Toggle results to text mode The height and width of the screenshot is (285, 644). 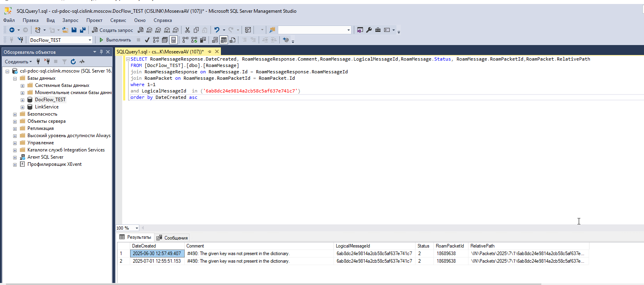(215, 40)
